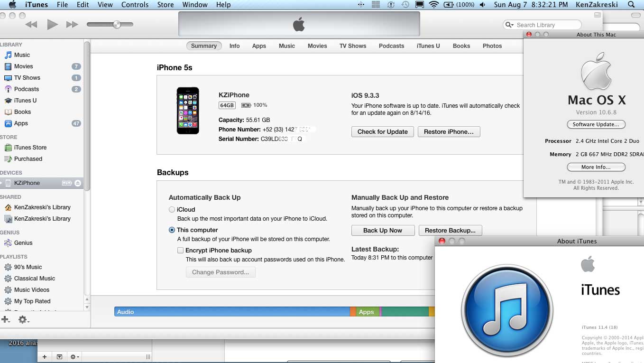Click the Restore Backup... button

tap(450, 231)
